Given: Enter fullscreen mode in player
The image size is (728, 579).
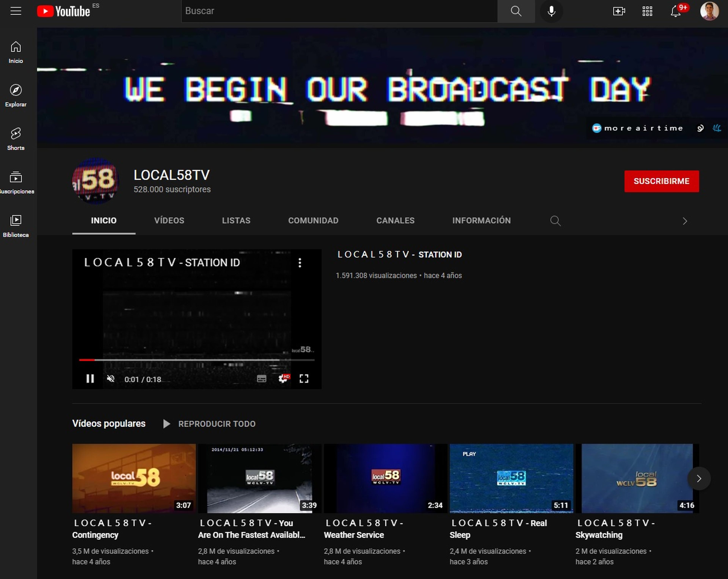Looking at the screenshot, I should [x=304, y=378].
